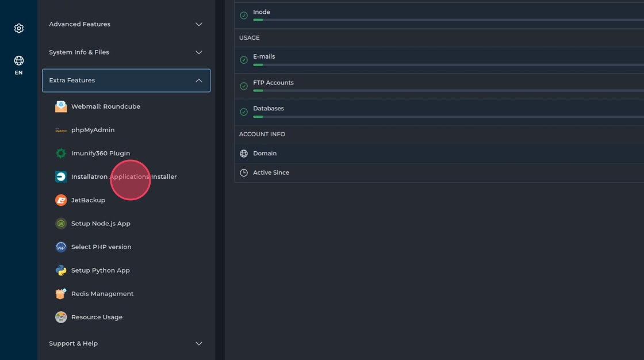The height and width of the screenshot is (360, 644).
Task: Click the Imunify360 green gear icon
Action: 61,154
